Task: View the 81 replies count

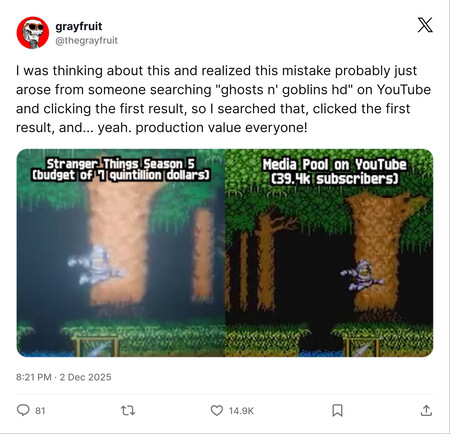Action: [40, 411]
